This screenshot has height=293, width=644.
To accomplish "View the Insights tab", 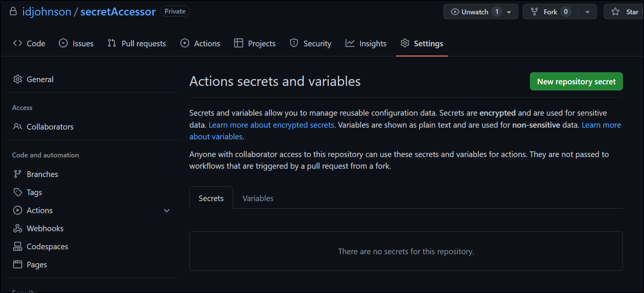I will click(x=366, y=43).
